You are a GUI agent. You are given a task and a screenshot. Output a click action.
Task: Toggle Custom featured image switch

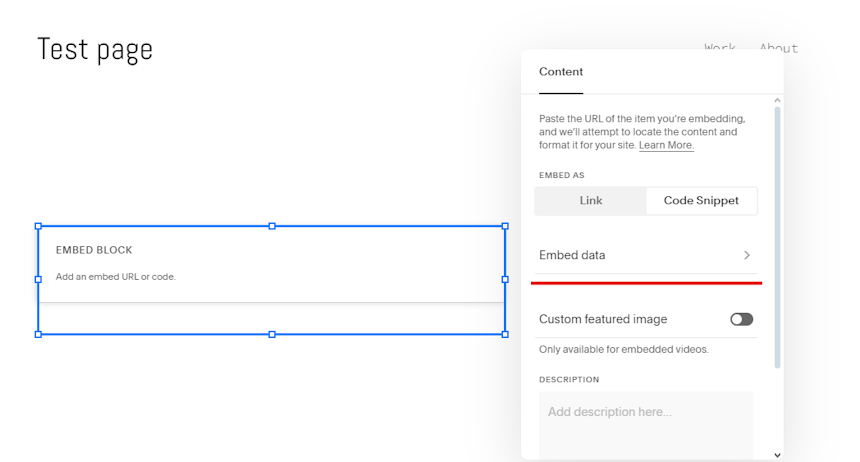coord(742,319)
